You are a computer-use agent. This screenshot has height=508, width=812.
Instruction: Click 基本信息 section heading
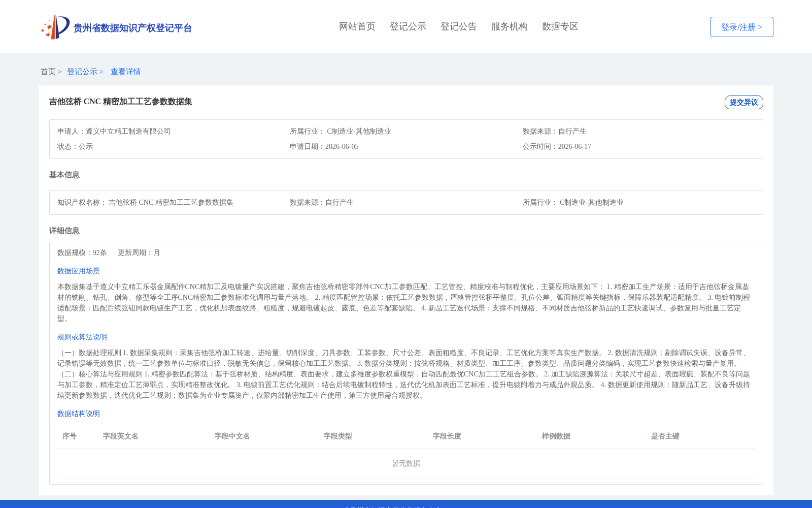(x=64, y=175)
